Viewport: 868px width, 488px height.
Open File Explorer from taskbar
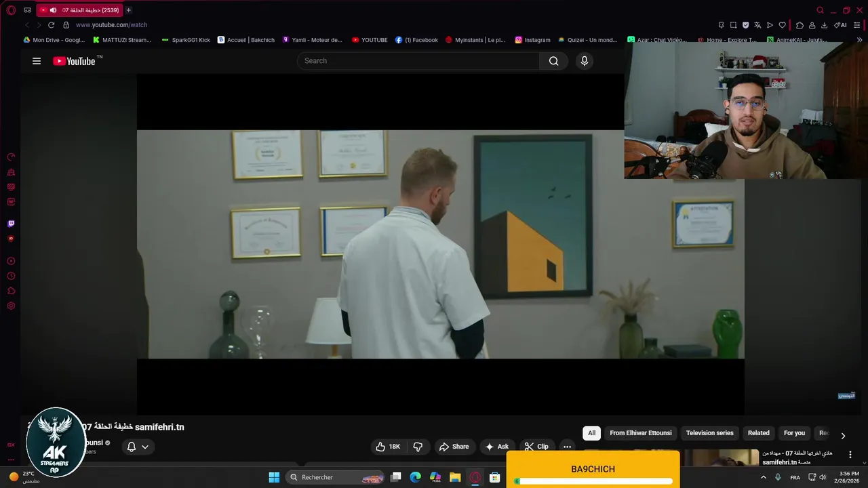pyautogui.click(x=455, y=477)
